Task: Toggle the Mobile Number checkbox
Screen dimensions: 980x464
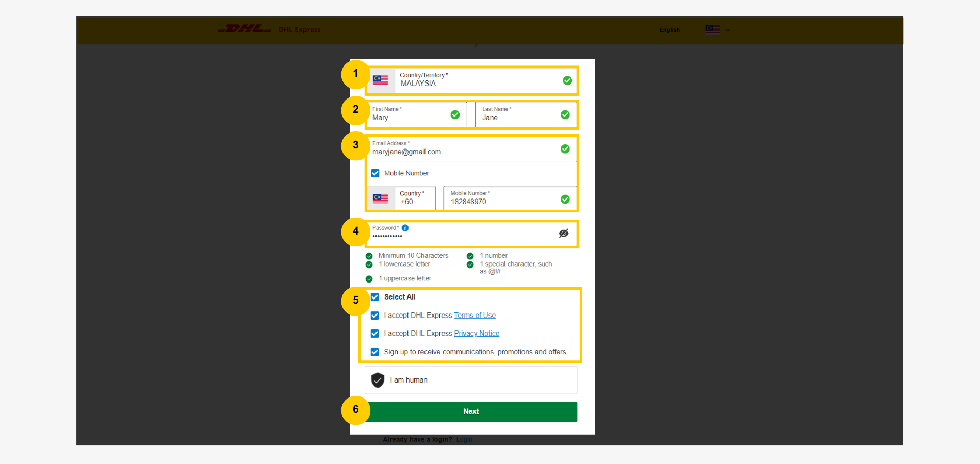Action: [x=375, y=173]
